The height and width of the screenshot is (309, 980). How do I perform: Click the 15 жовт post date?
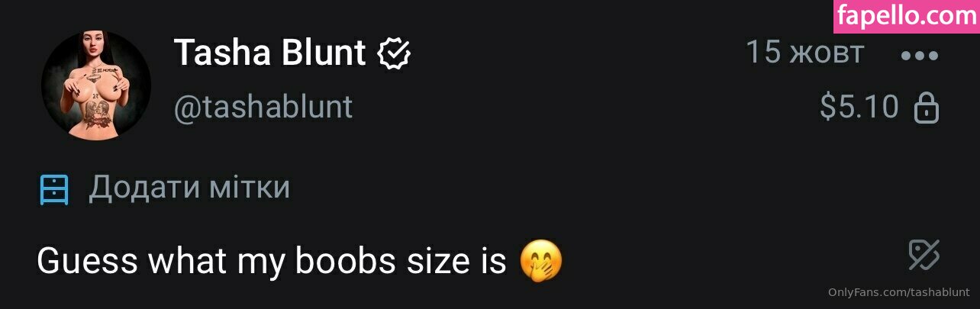point(804,53)
